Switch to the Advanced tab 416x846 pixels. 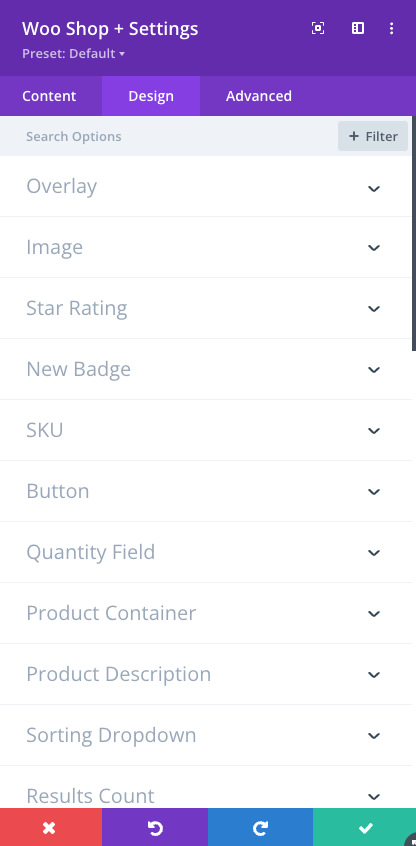pyautogui.click(x=259, y=96)
